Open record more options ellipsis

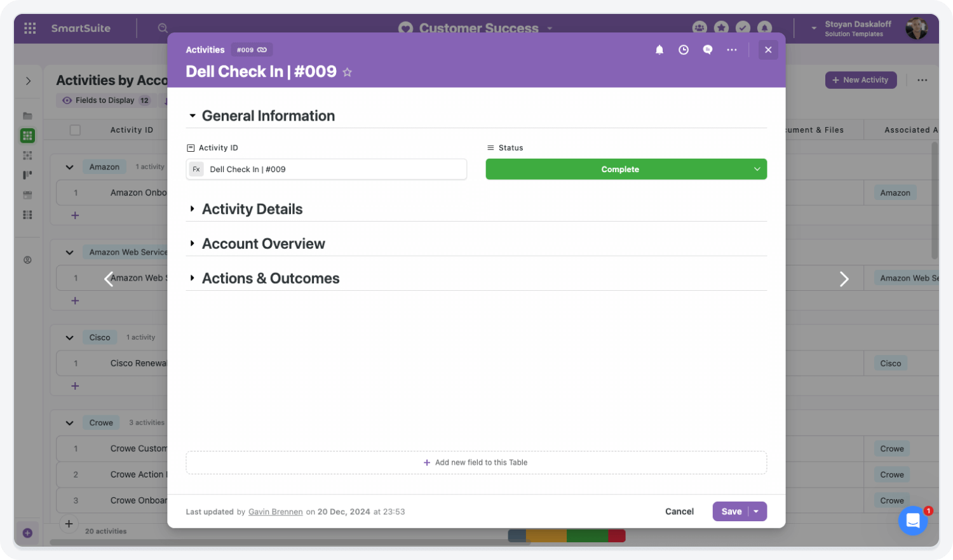coord(732,50)
